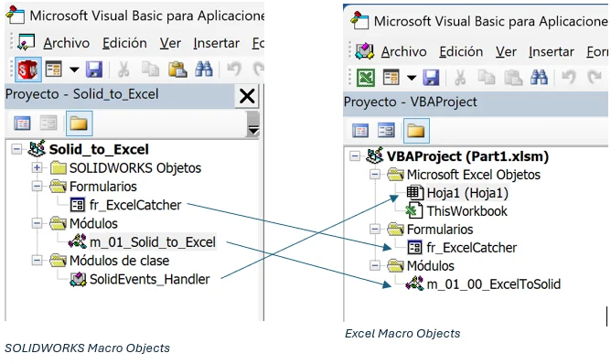Click Insert UserForm icon in Excel VBA window

tap(391, 78)
